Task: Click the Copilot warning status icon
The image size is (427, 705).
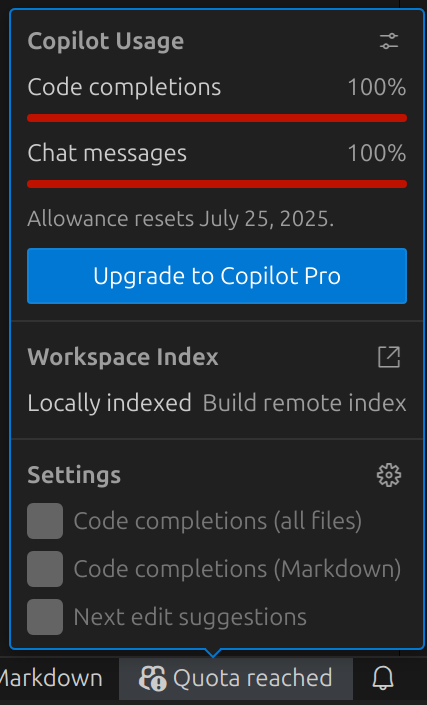Action: 153,678
